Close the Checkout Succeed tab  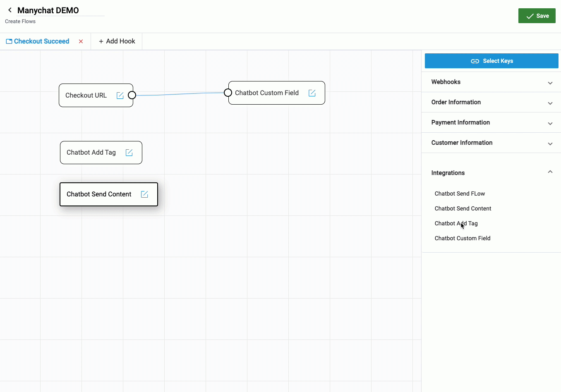point(81,41)
